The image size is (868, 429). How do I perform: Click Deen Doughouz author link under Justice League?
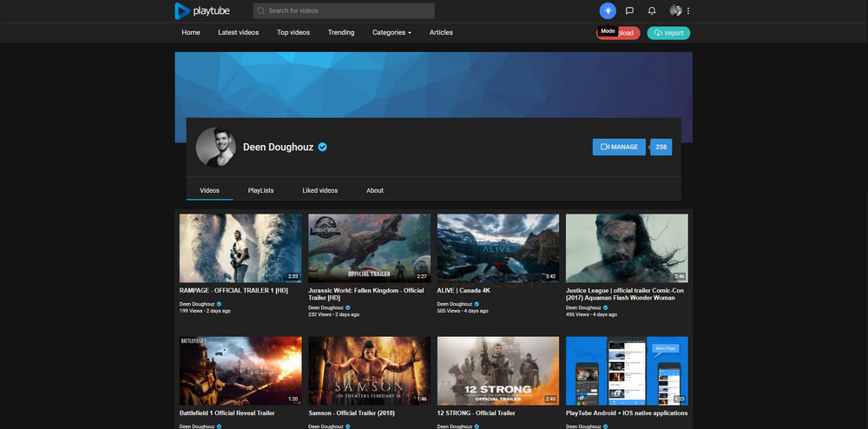(x=584, y=307)
